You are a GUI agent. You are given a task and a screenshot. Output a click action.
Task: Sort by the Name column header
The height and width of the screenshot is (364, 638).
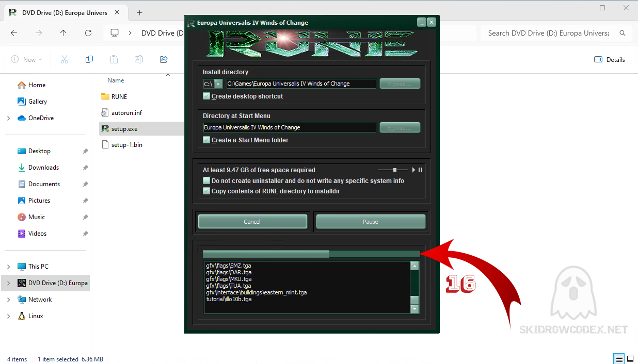116,80
